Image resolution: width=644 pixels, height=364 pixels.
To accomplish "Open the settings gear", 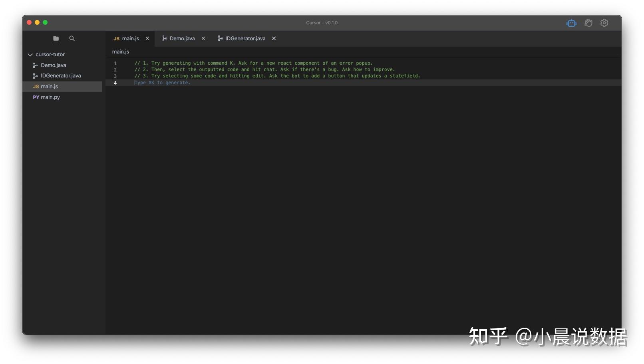I will pyautogui.click(x=604, y=23).
